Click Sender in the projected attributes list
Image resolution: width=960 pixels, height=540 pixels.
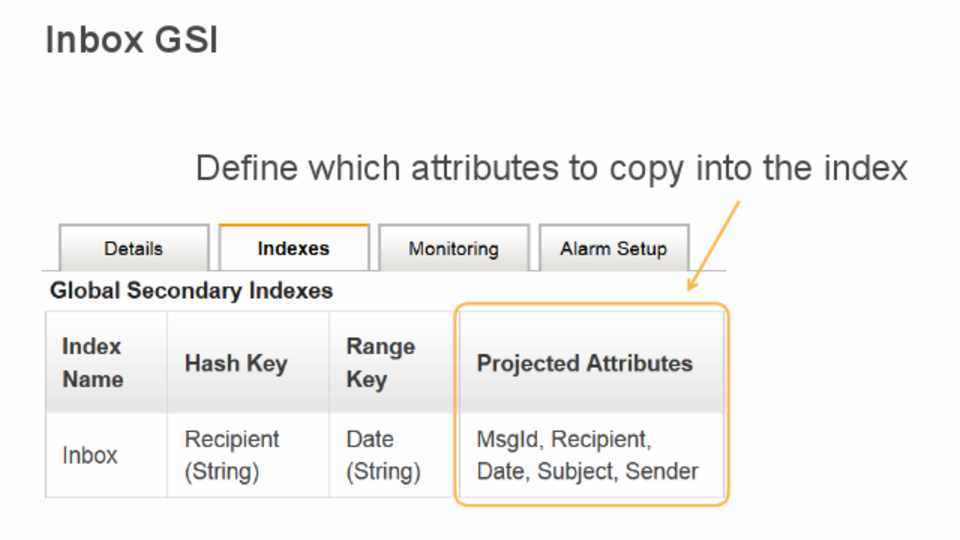(661, 471)
